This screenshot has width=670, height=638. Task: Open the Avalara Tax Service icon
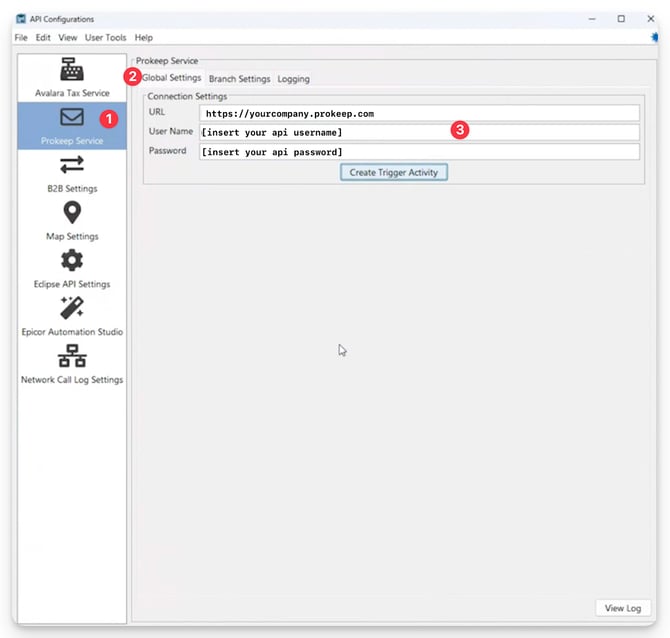[x=72, y=70]
